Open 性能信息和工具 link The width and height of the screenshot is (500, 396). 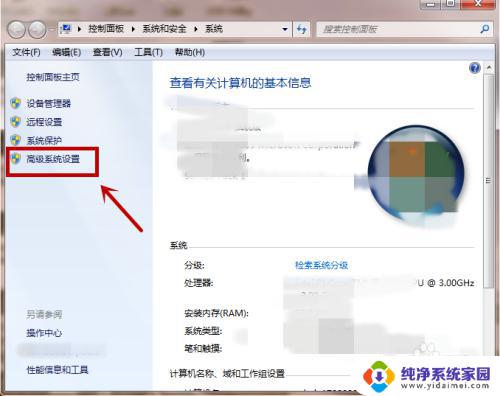click(57, 370)
